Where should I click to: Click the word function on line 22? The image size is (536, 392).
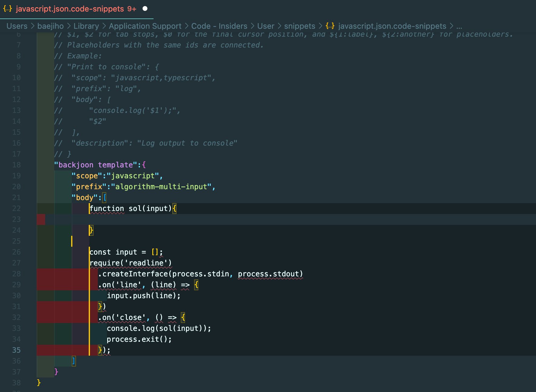coord(107,209)
